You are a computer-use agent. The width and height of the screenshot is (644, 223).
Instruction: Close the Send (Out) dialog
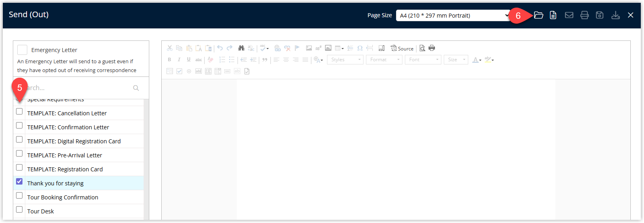631,15
